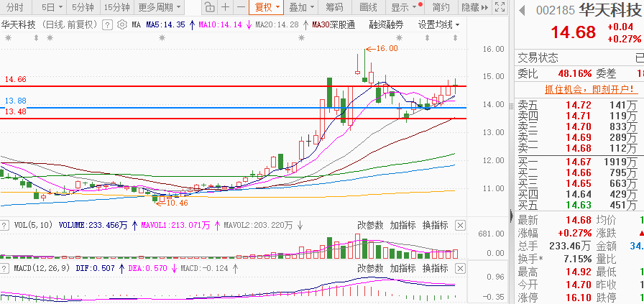The height and width of the screenshot is (304, 644).
Task: Click the 卖五 row priced 14.72
Action: [x=579, y=106]
